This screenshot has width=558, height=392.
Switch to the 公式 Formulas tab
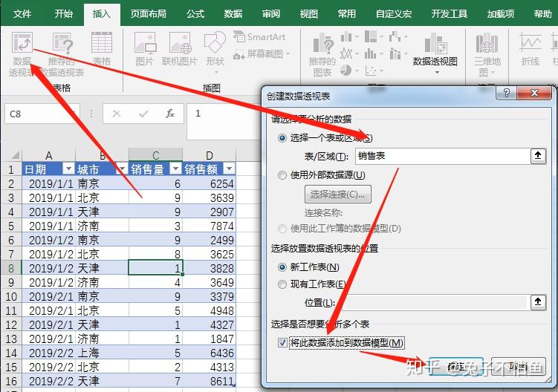[x=195, y=14]
